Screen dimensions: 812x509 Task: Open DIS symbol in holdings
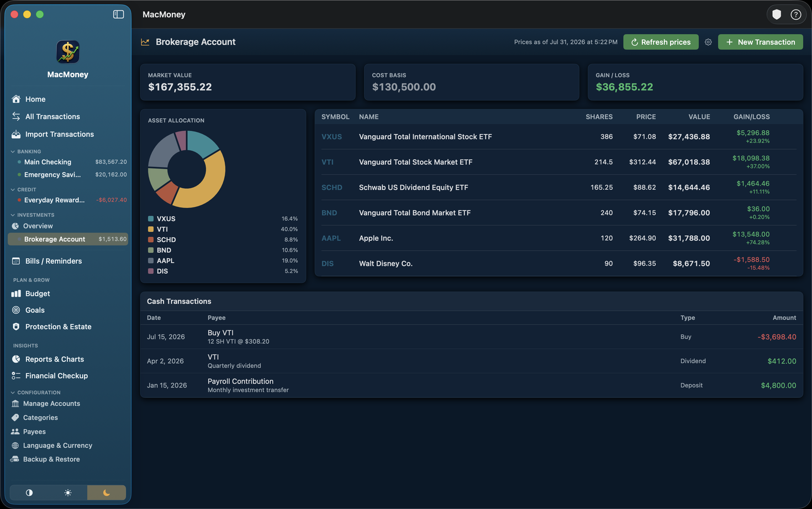pyautogui.click(x=328, y=264)
